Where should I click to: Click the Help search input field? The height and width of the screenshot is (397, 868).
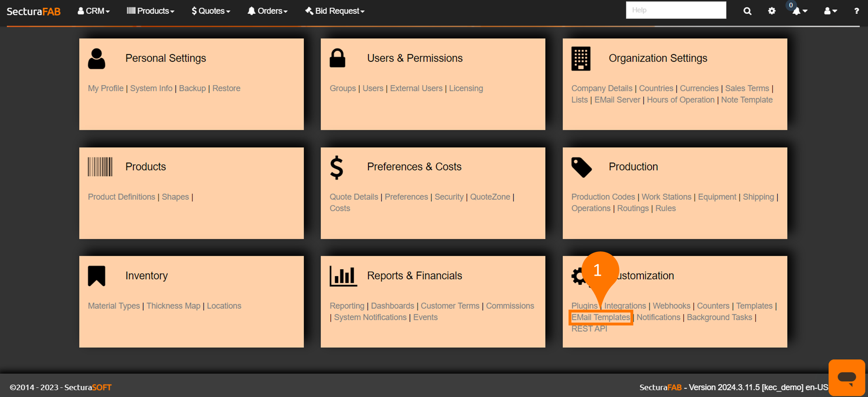(676, 10)
